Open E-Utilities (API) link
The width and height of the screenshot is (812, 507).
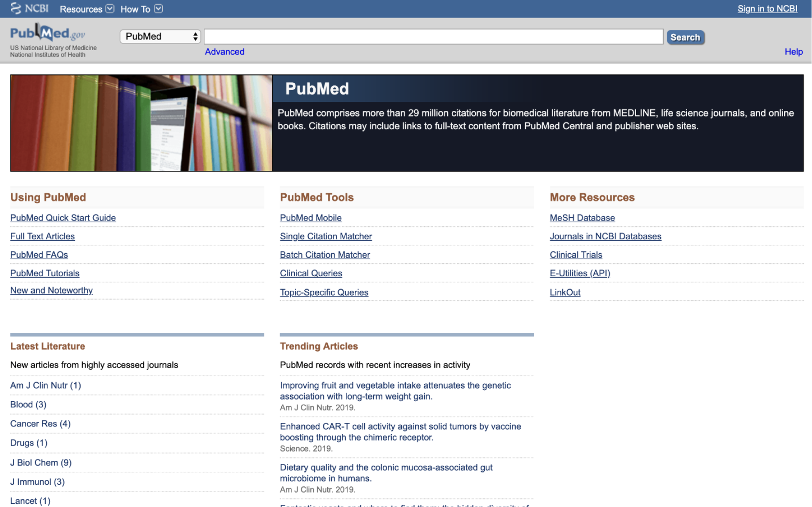tap(579, 273)
